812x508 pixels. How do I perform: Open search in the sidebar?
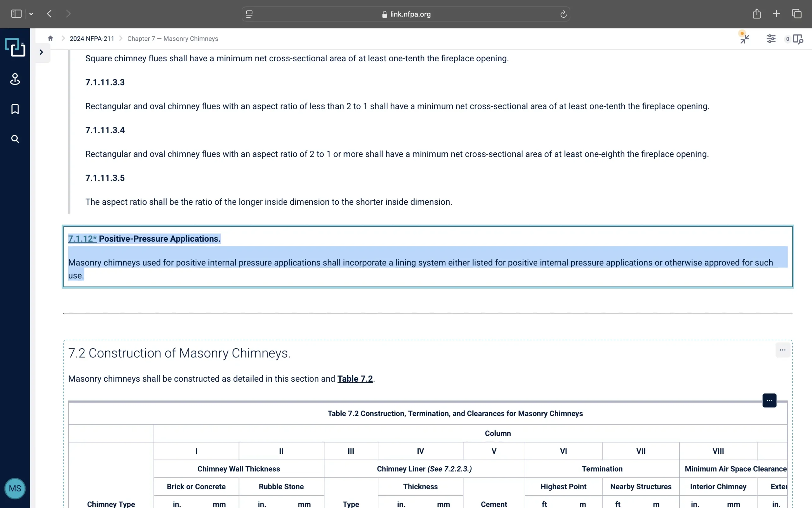[x=15, y=139]
